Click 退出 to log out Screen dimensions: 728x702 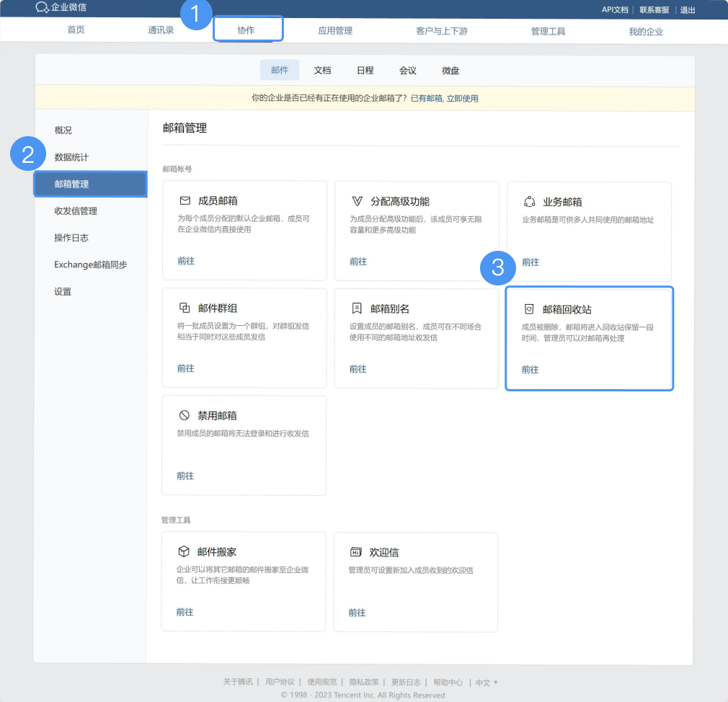click(688, 9)
